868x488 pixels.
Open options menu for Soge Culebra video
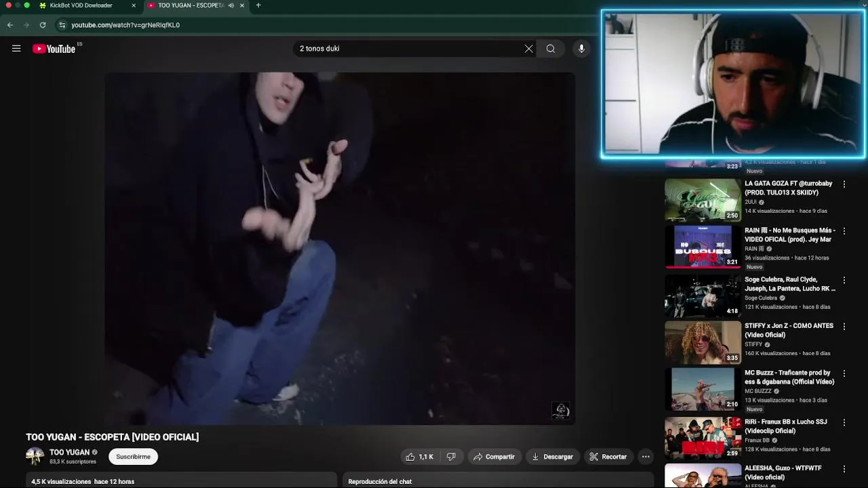click(844, 280)
